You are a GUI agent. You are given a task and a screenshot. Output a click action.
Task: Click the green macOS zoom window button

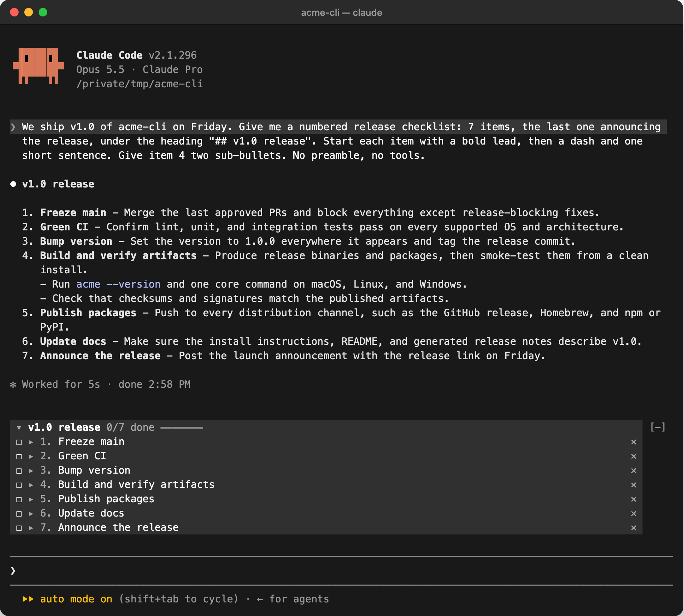[x=43, y=12]
